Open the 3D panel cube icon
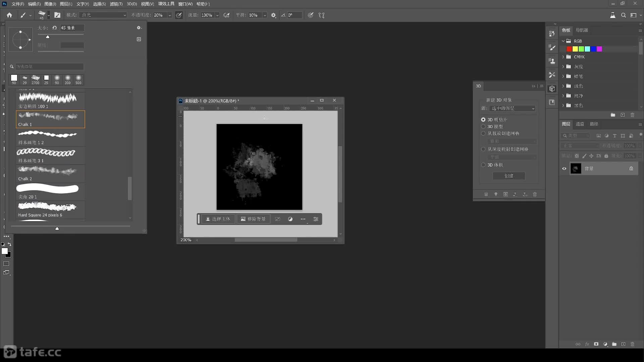Image resolution: width=644 pixels, height=362 pixels. point(552,89)
